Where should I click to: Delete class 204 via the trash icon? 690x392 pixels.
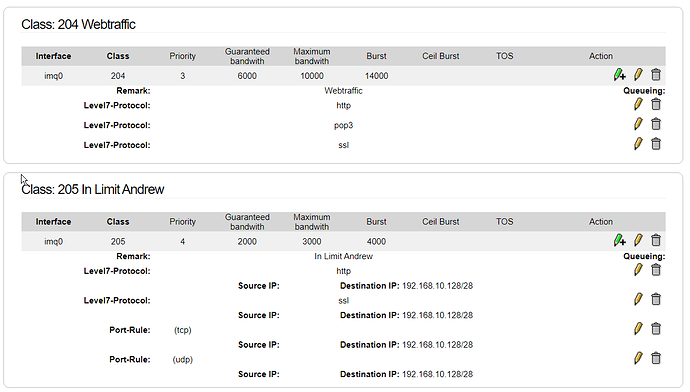coord(656,75)
